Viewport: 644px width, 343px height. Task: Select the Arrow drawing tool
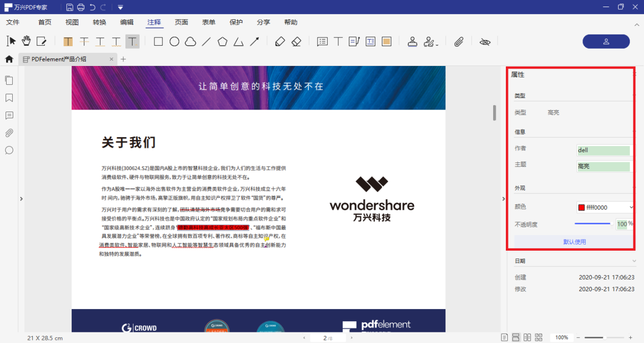click(x=254, y=41)
